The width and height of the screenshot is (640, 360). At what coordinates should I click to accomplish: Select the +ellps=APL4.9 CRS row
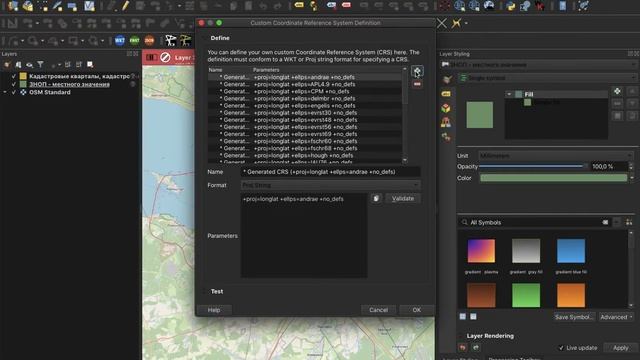[x=305, y=84]
